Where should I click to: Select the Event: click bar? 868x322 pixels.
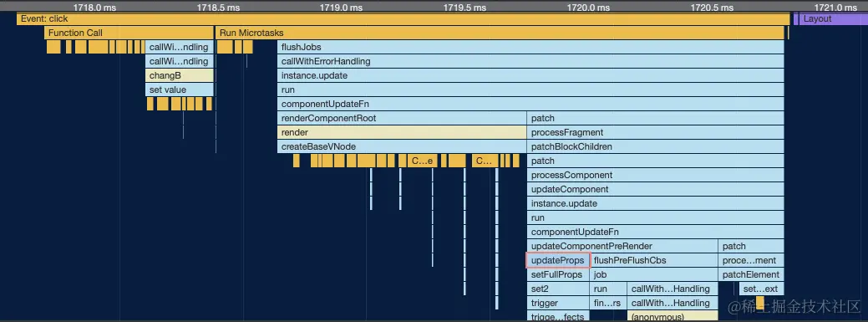pos(403,19)
